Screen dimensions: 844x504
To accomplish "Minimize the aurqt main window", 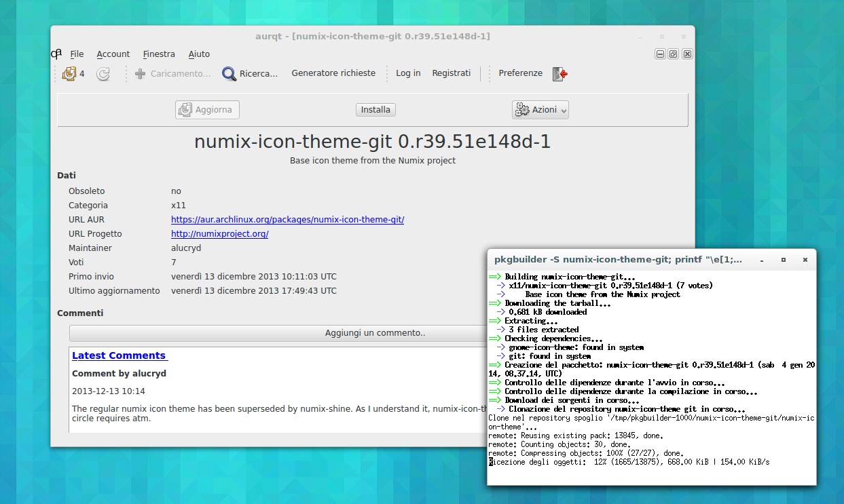I will pyautogui.click(x=640, y=36).
